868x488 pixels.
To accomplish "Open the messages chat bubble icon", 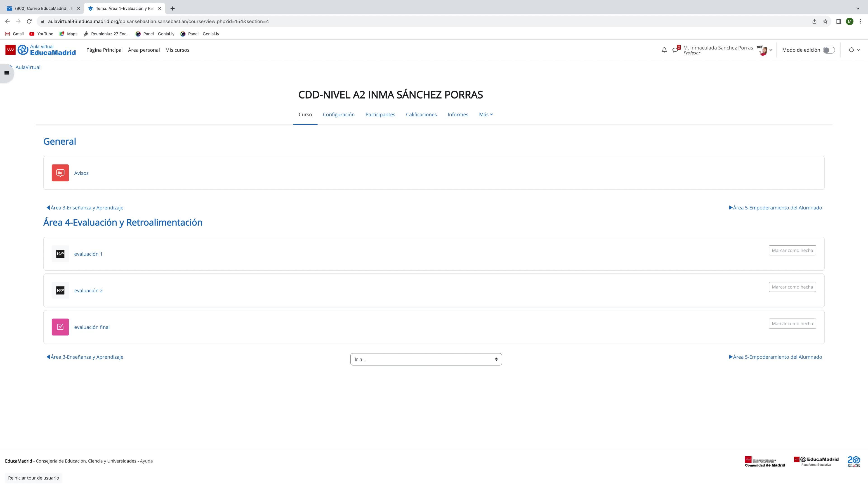I will click(675, 50).
